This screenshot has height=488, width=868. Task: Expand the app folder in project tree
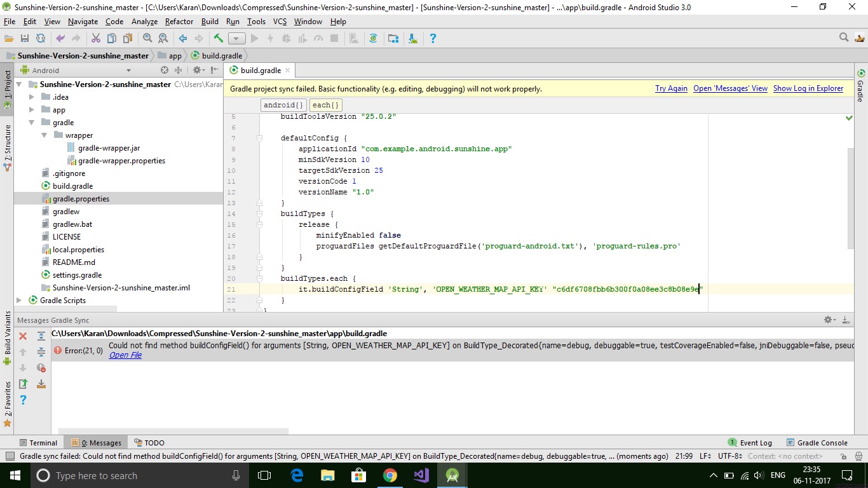[32, 110]
